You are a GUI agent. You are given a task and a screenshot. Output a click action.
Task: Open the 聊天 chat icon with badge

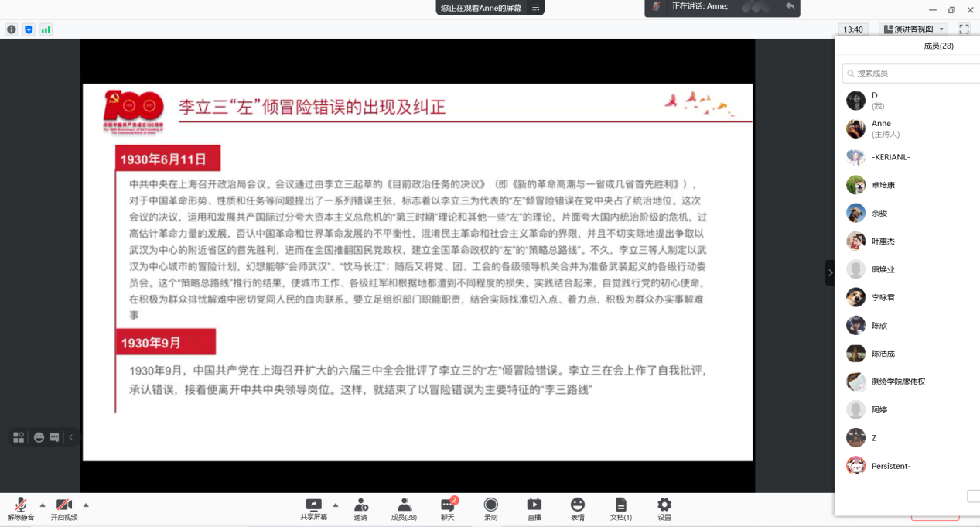click(x=447, y=505)
